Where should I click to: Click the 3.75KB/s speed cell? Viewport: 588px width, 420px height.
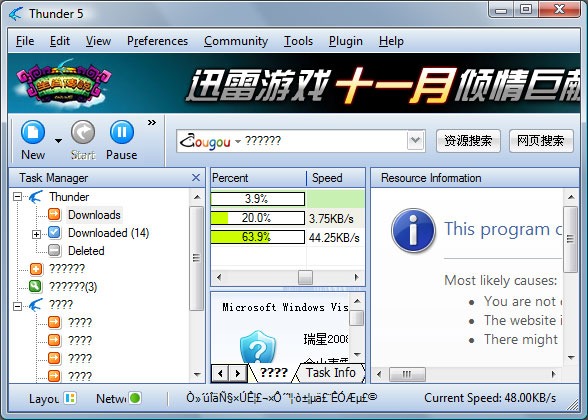332,219
